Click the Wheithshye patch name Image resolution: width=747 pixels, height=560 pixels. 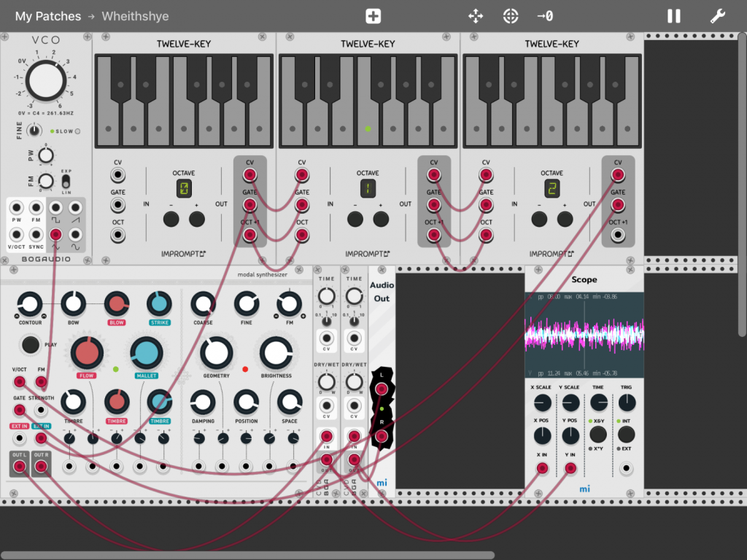(x=136, y=16)
